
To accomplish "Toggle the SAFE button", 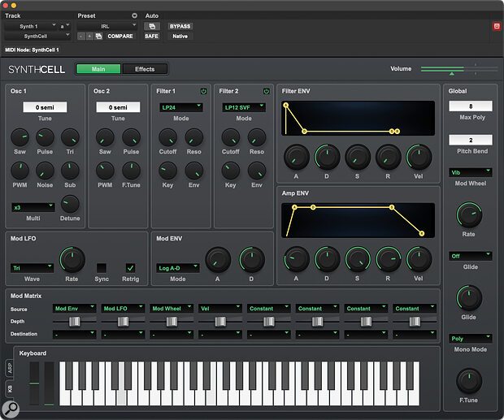I will click(151, 37).
